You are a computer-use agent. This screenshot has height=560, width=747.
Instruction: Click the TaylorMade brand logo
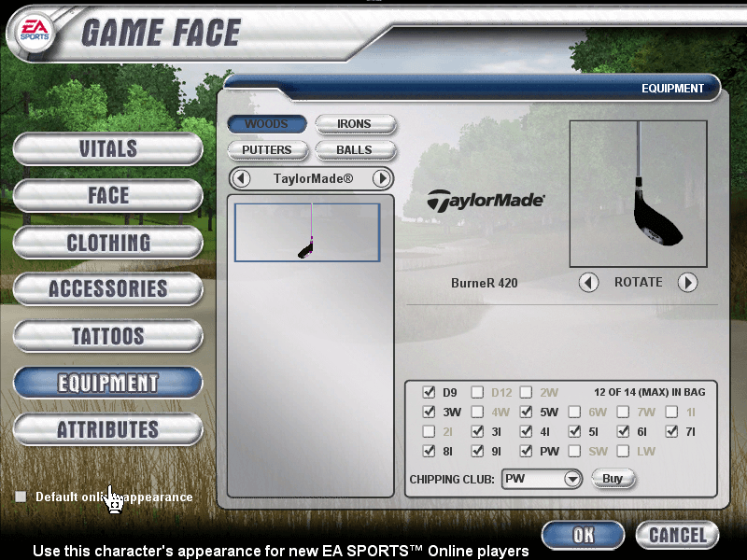click(486, 200)
